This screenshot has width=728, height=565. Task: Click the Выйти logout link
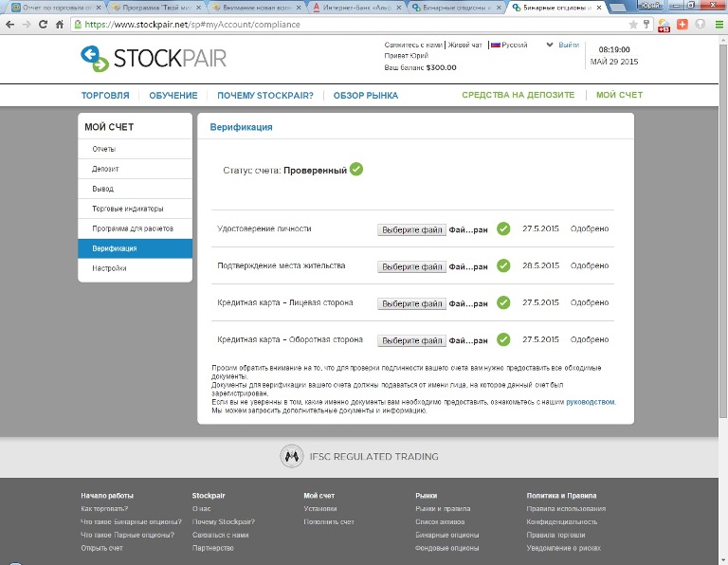569,46
